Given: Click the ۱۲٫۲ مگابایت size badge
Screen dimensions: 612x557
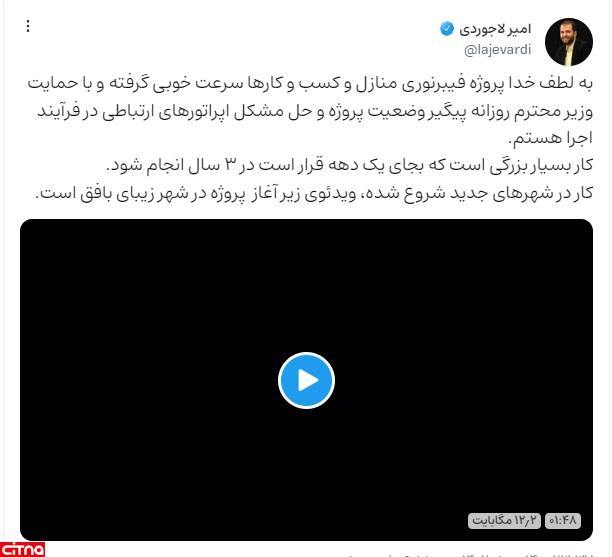Looking at the screenshot, I should (x=504, y=520).
